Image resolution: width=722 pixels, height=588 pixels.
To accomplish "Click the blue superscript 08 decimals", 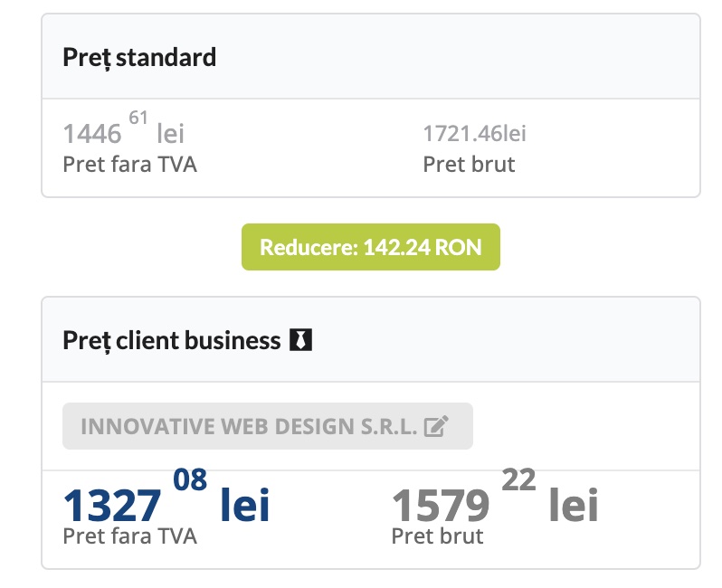I will click(x=190, y=479).
